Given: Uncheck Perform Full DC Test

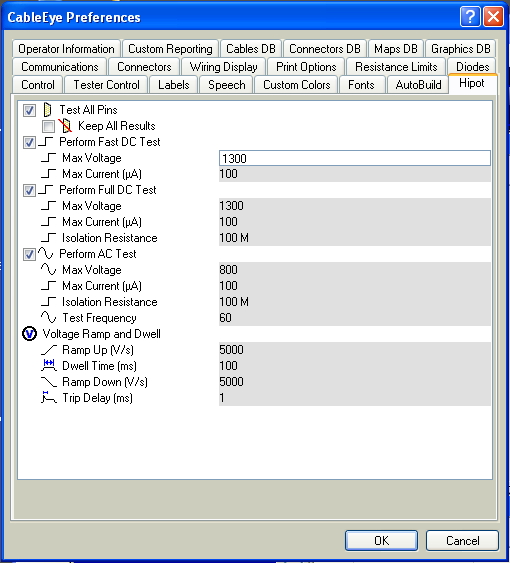Looking at the screenshot, I should tap(29, 190).
